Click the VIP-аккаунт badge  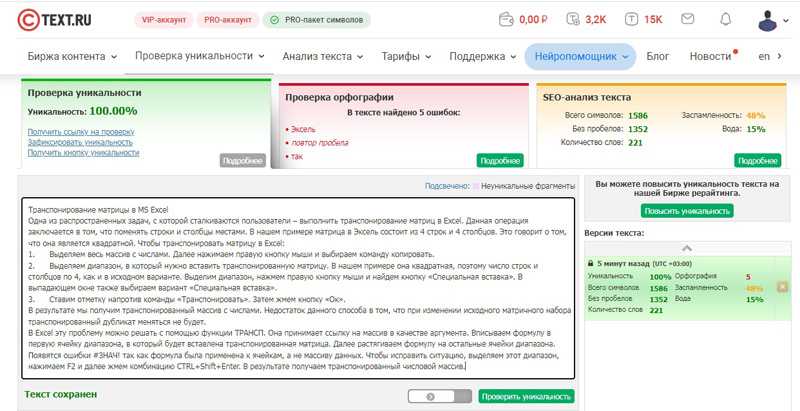click(x=164, y=20)
